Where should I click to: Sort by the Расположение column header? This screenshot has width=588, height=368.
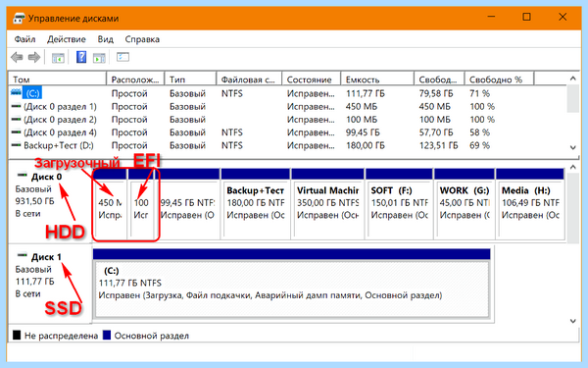tap(135, 79)
